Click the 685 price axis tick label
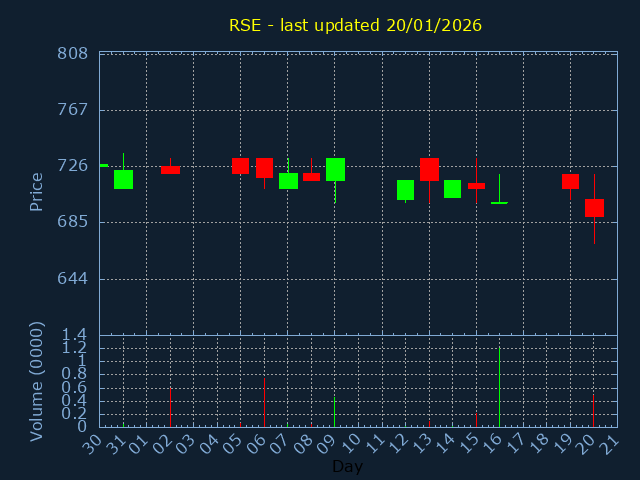Screen dimensions: 640x480 (x=72, y=222)
